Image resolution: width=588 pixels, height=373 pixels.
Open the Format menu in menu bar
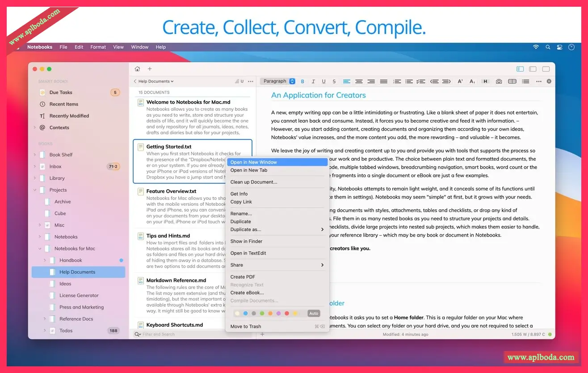[x=98, y=47]
